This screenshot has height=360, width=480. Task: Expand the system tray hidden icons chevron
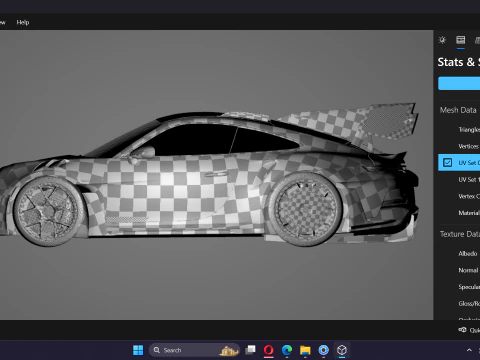tap(469, 350)
